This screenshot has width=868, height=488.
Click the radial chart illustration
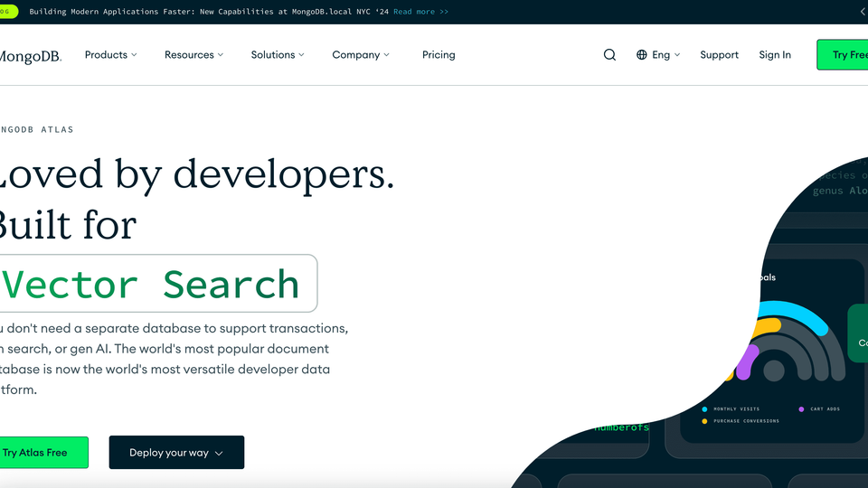[x=783, y=342]
